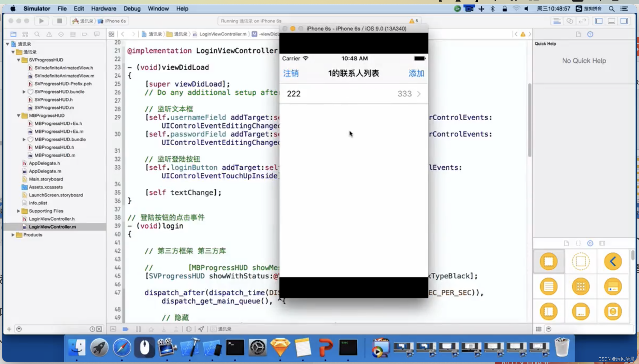Screen dimensions: 639x364
Task: Pick the View Controller object in library
Action: pos(549,262)
